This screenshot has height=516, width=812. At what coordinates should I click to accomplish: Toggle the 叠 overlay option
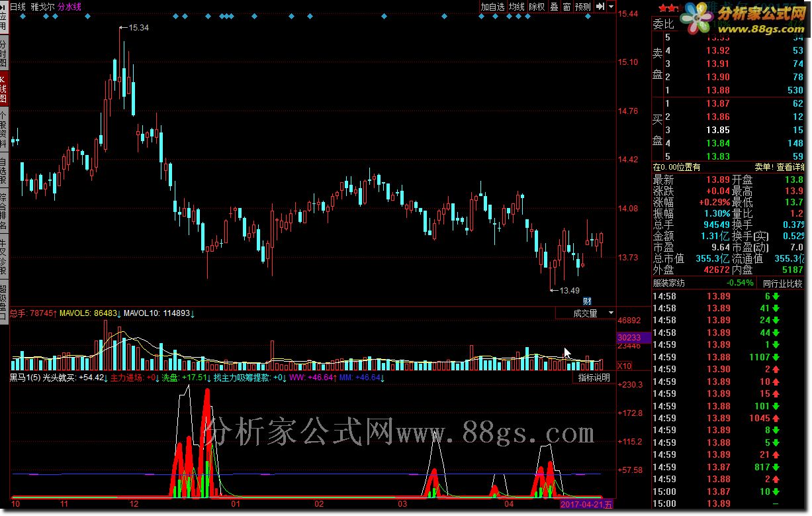pos(554,7)
